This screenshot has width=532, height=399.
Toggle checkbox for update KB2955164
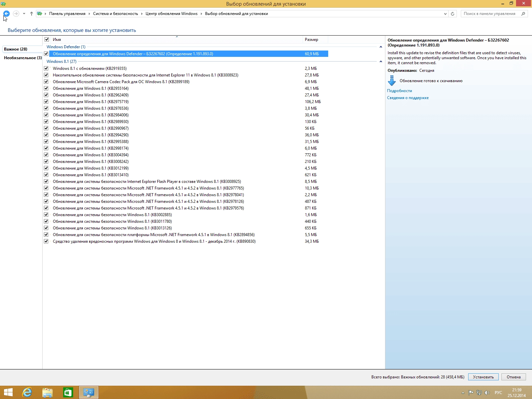pyautogui.click(x=46, y=88)
